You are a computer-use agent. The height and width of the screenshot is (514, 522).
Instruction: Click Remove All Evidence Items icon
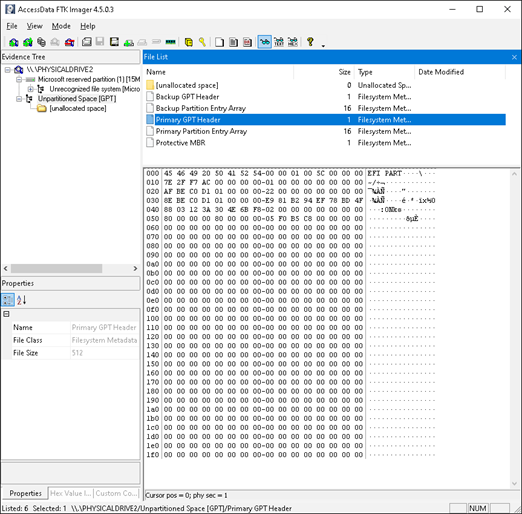click(x=69, y=42)
